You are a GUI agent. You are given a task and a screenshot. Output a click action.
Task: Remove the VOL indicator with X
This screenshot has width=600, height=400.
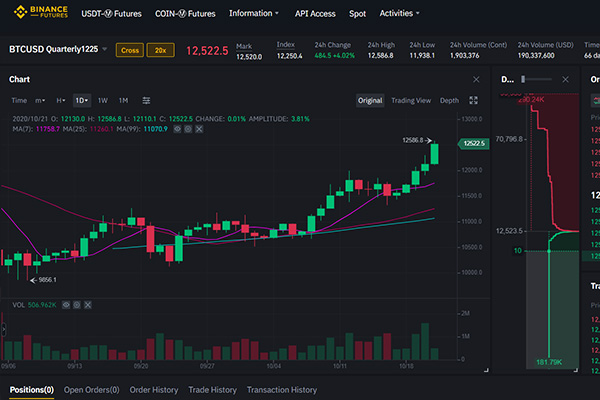coord(88,305)
